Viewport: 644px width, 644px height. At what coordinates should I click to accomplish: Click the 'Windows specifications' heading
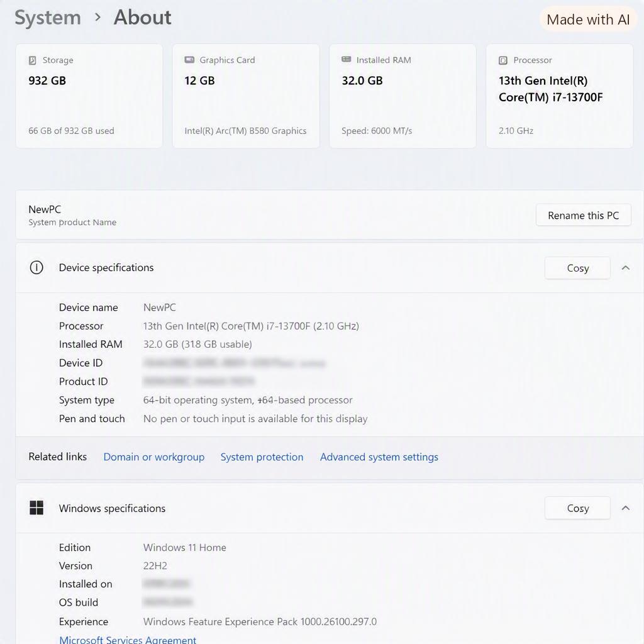coord(112,508)
